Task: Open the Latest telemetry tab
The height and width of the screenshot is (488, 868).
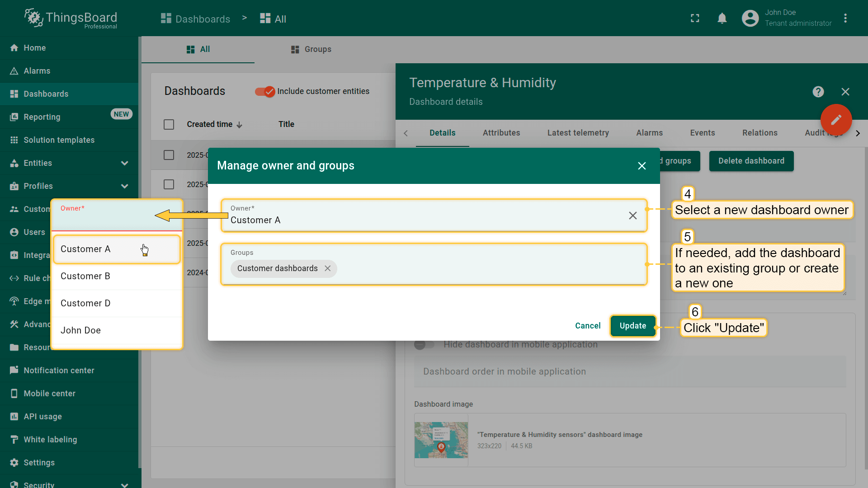Action: pos(578,133)
